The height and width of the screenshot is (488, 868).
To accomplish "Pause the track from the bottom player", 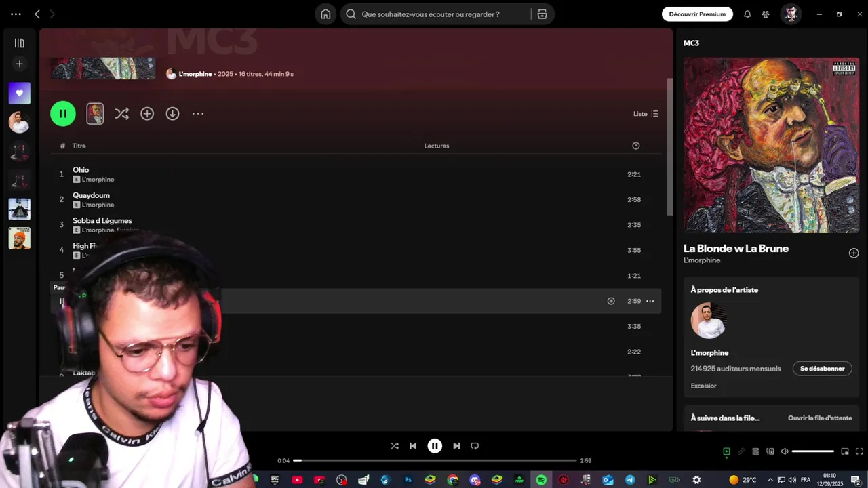I will point(435,446).
